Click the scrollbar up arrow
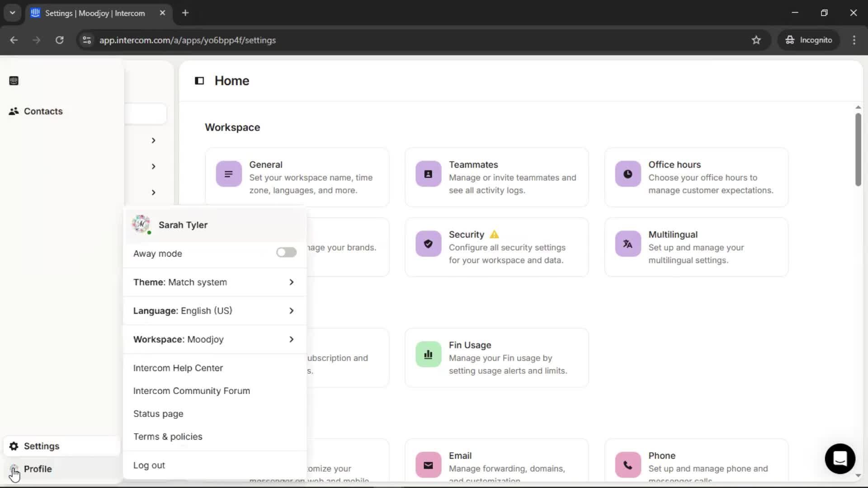This screenshot has height=488, width=868. click(858, 108)
